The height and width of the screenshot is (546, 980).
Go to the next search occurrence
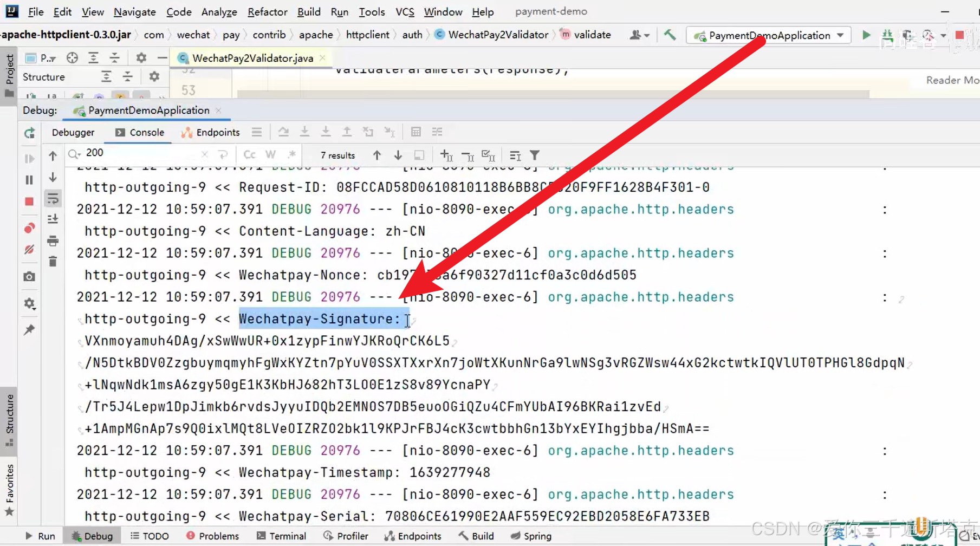pos(398,155)
